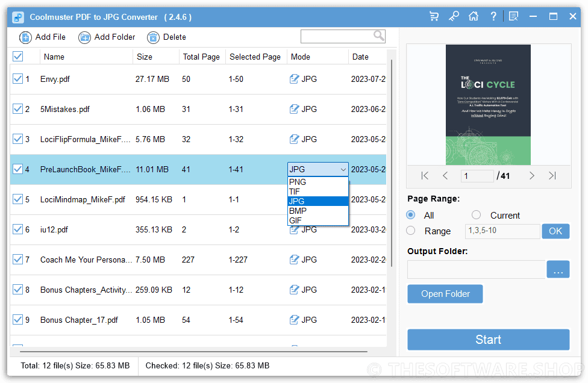The image size is (588, 383).
Task: Click the mode edit icon for Coach Me row
Action: pyautogui.click(x=295, y=260)
